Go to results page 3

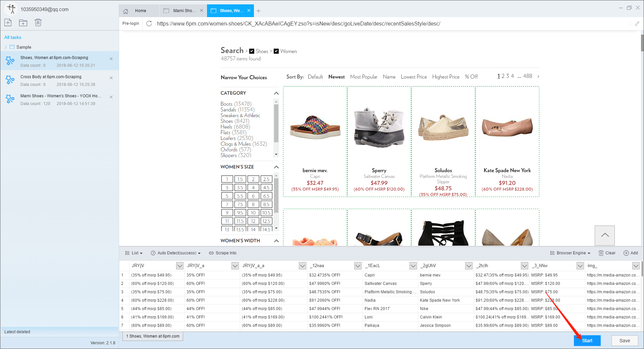pyautogui.click(x=507, y=76)
